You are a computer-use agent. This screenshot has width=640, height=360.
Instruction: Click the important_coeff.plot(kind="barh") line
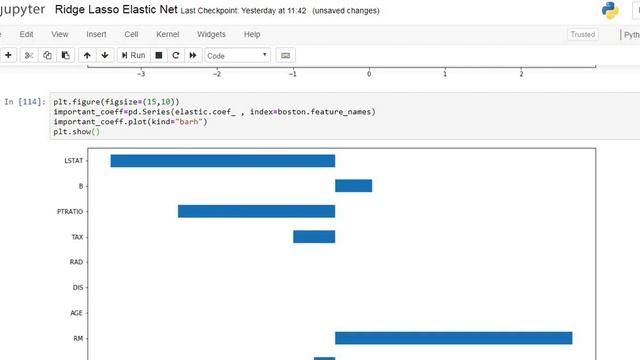[x=130, y=122]
